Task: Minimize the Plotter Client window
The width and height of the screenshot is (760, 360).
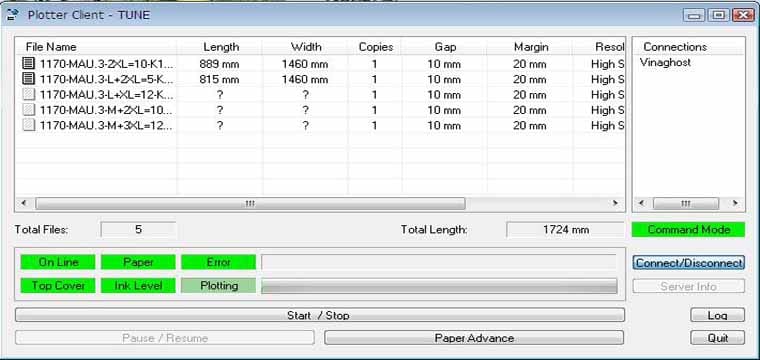Action: 694,15
